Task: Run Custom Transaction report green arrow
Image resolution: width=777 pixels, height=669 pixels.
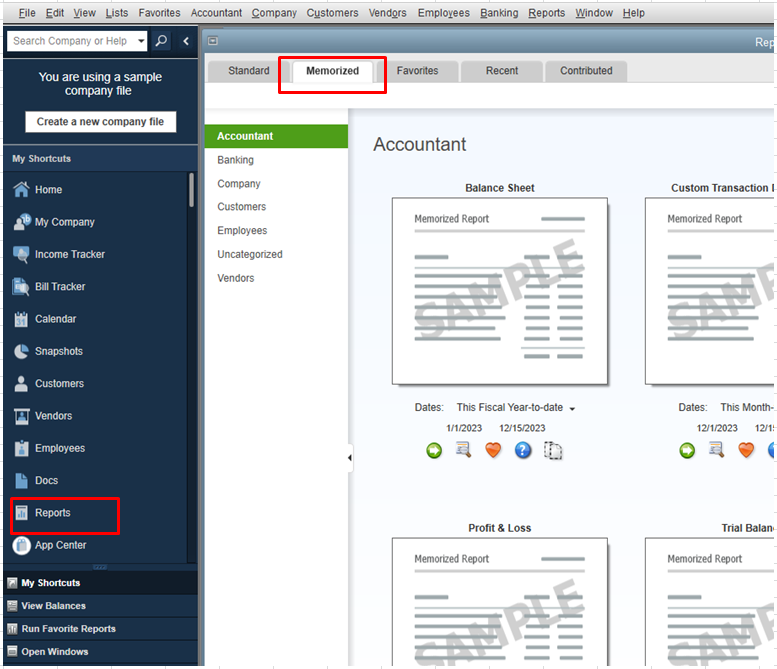Action: click(x=687, y=450)
